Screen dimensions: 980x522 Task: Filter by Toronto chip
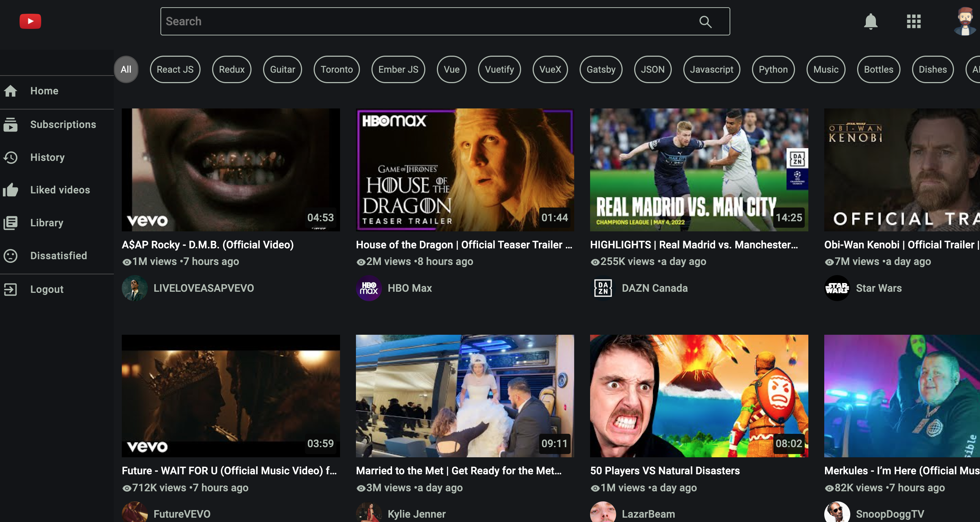tap(336, 69)
